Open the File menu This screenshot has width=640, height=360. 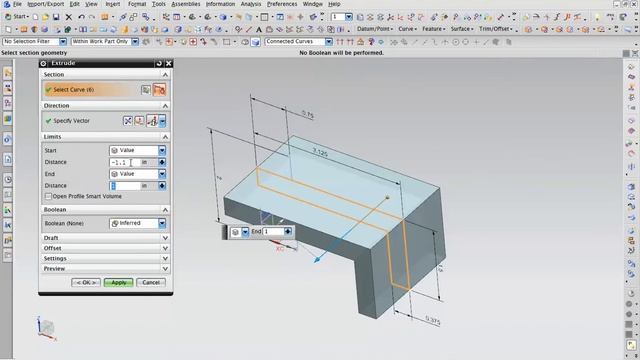(17, 4)
